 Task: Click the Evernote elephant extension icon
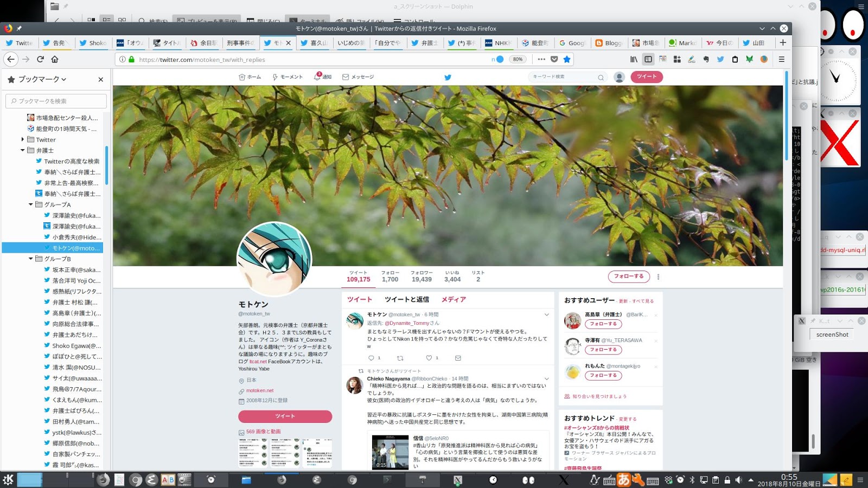pyautogui.click(x=706, y=59)
